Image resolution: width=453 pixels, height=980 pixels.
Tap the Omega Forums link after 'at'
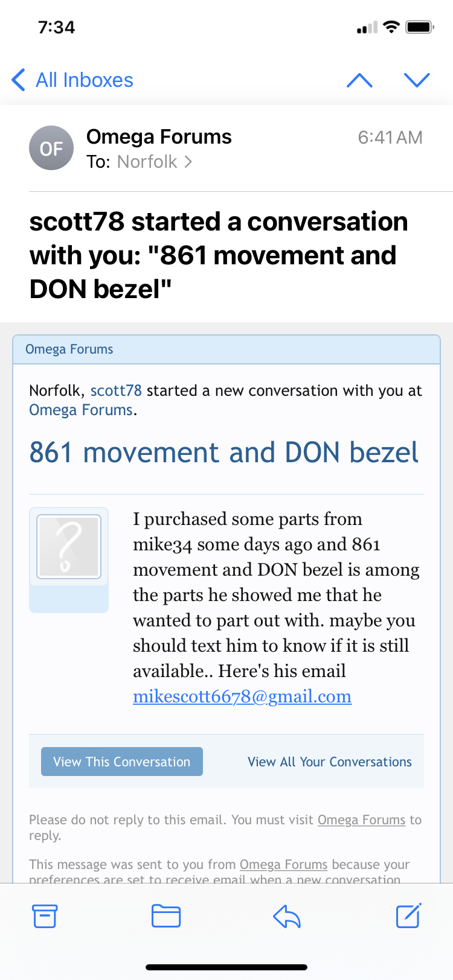(81, 410)
